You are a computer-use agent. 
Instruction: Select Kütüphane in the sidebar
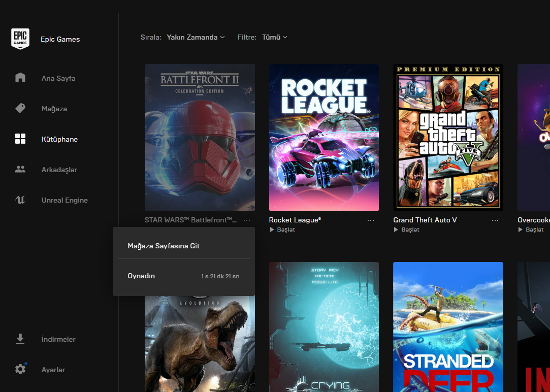point(59,139)
